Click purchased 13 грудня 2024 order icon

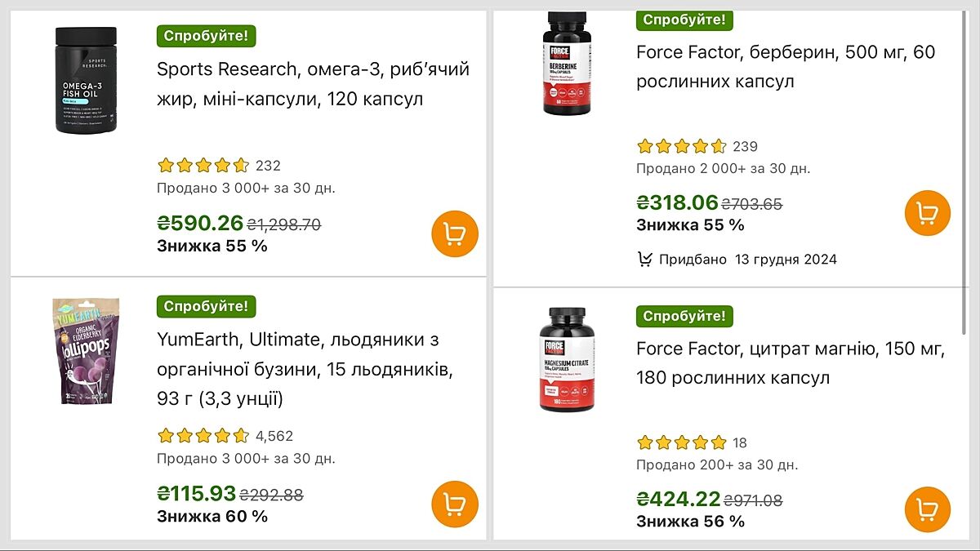tap(645, 260)
